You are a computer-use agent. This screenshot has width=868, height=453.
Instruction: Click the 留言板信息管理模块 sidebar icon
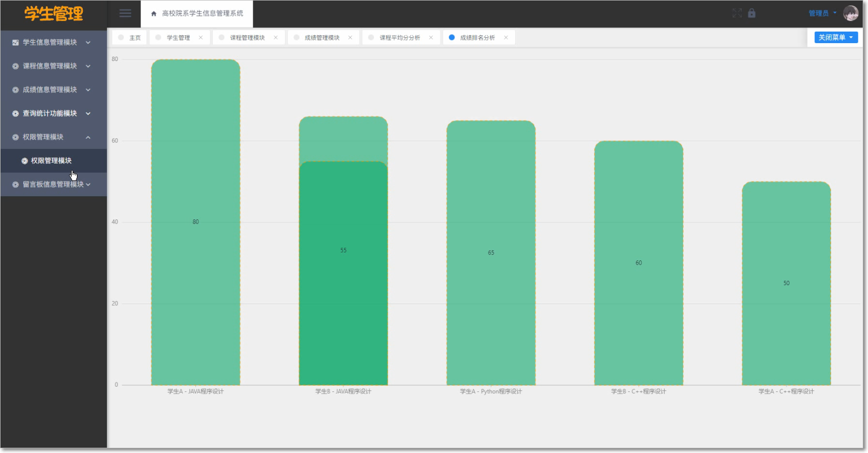click(x=15, y=185)
